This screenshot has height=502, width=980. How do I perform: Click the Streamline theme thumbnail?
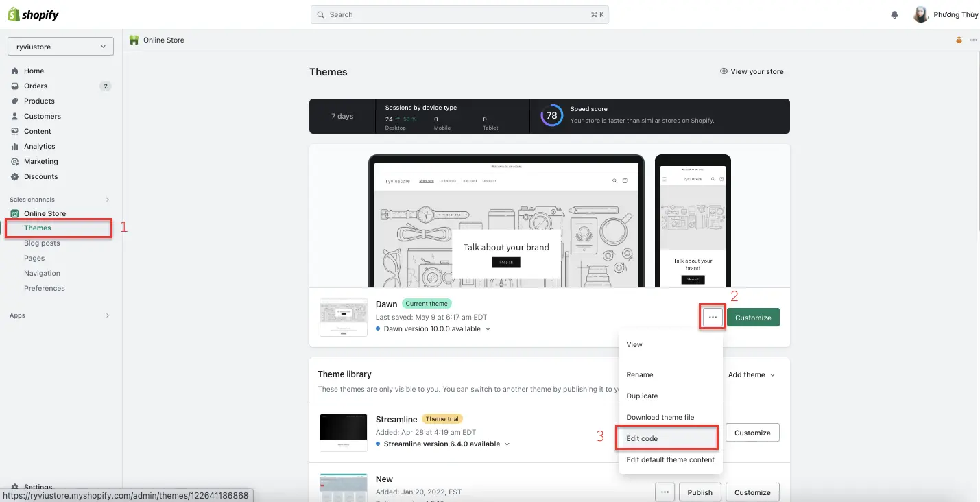343,432
